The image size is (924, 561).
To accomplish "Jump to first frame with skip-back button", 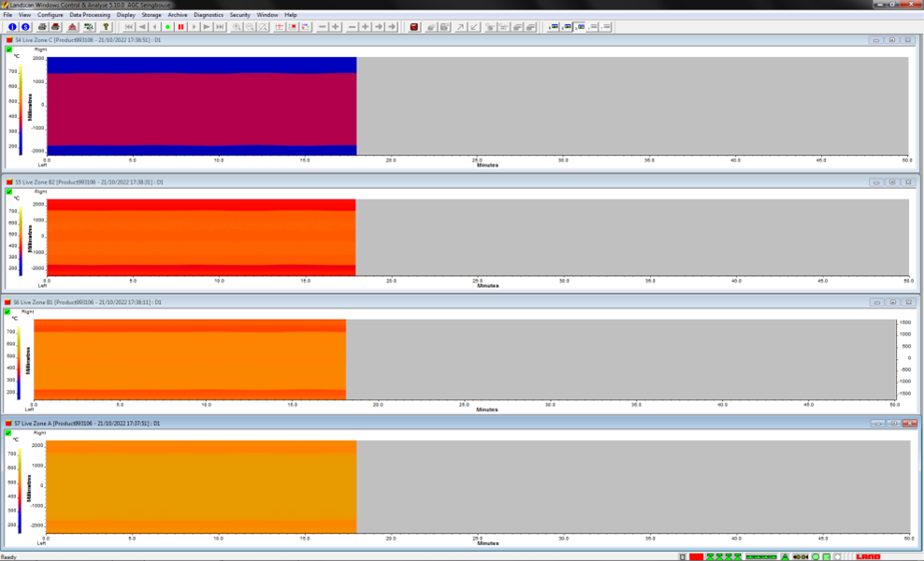I will [x=130, y=27].
